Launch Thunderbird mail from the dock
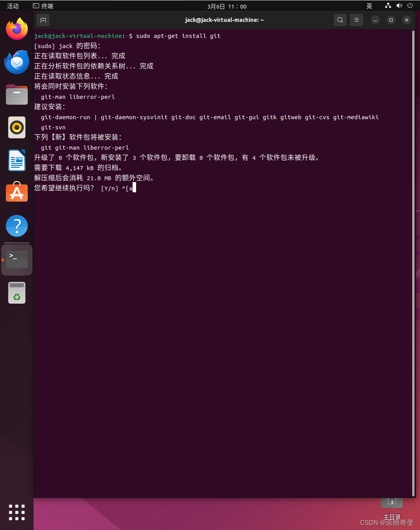Image resolution: width=420 pixels, height=530 pixels. (x=17, y=62)
